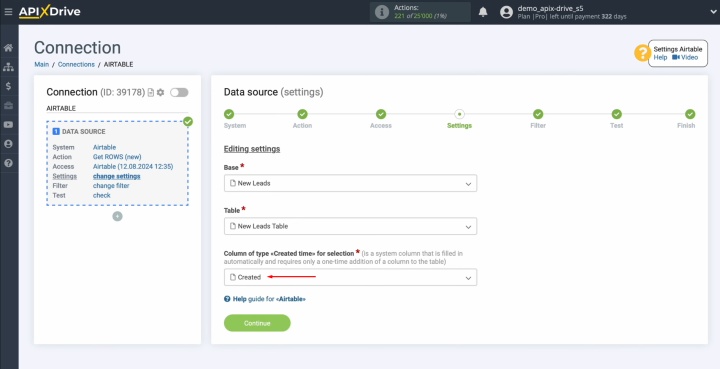Go to the Finish step
The width and height of the screenshot is (720, 369).
coord(690,114)
